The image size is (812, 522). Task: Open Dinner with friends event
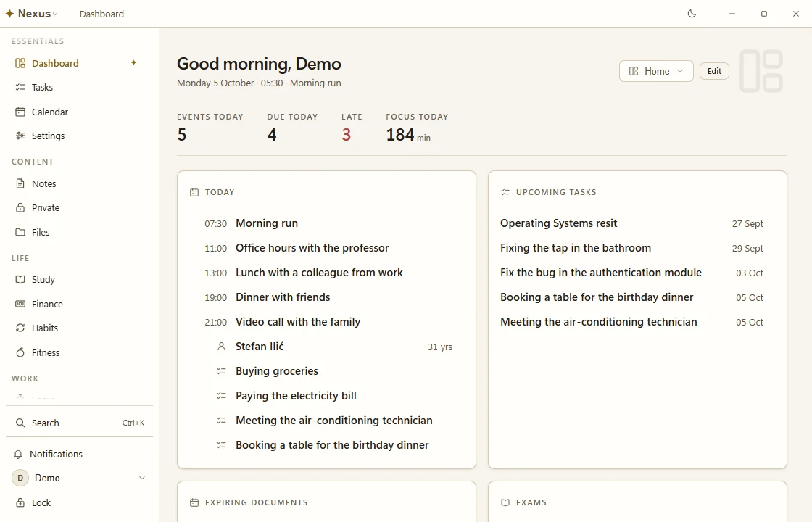(x=326, y=297)
